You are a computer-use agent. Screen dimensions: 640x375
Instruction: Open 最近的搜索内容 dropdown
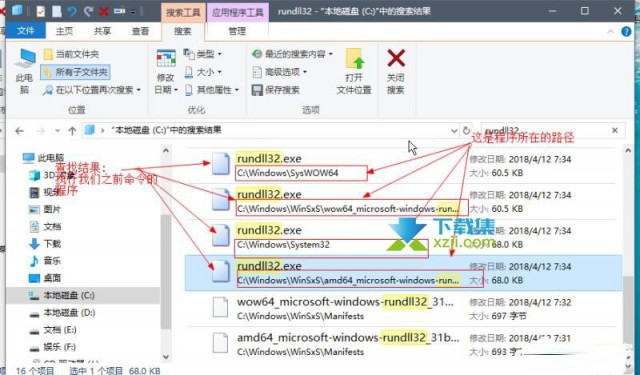pos(292,54)
